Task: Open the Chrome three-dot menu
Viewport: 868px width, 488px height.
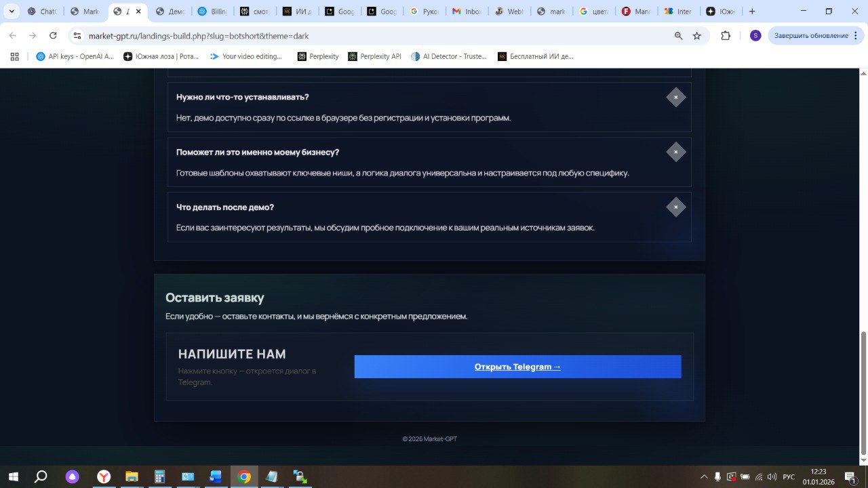Action: pyautogui.click(x=857, y=35)
